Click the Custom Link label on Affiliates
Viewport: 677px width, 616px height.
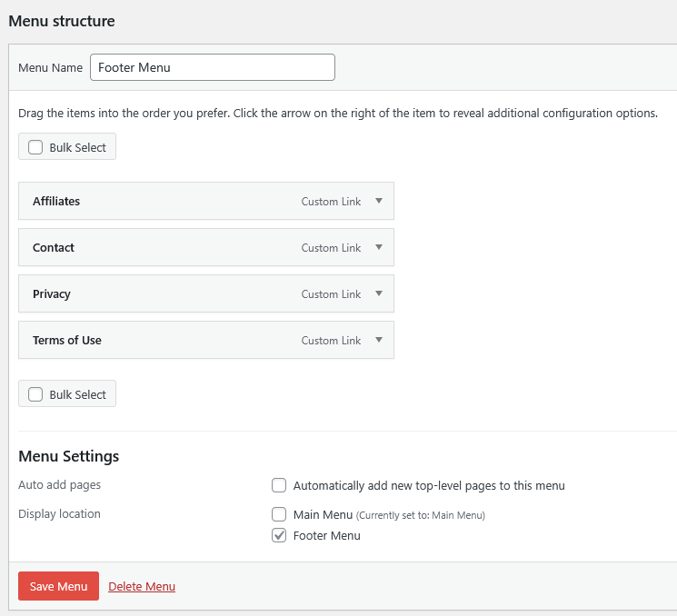pyautogui.click(x=331, y=202)
